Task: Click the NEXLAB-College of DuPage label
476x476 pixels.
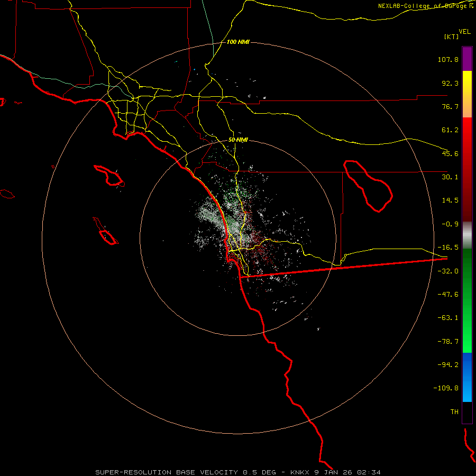Action: (423, 6)
